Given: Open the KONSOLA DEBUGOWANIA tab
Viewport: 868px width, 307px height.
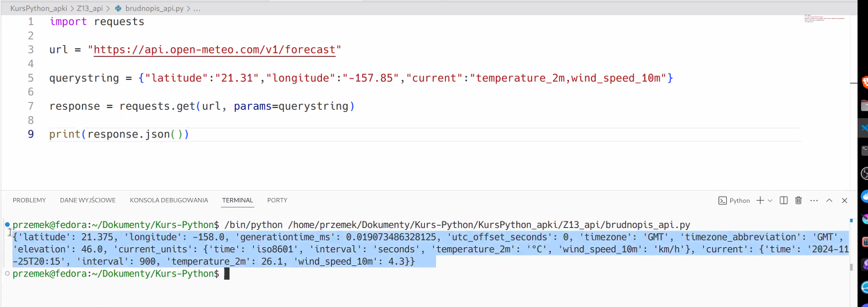Looking at the screenshot, I should 169,200.
